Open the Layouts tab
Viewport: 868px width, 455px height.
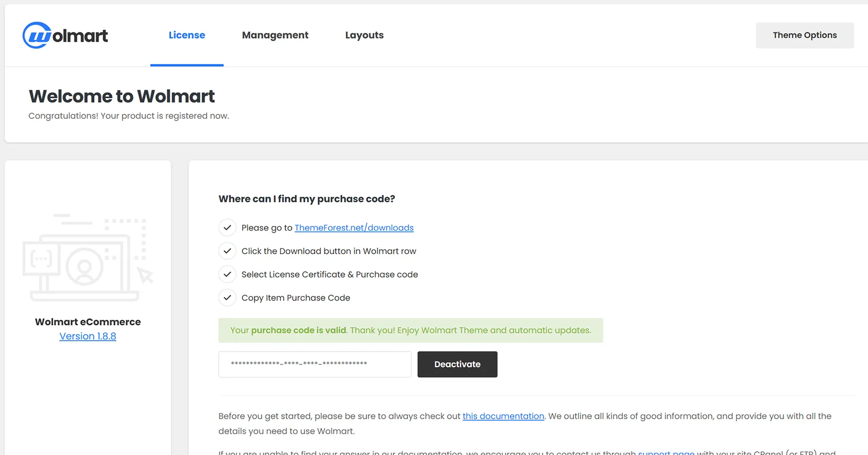tap(365, 35)
